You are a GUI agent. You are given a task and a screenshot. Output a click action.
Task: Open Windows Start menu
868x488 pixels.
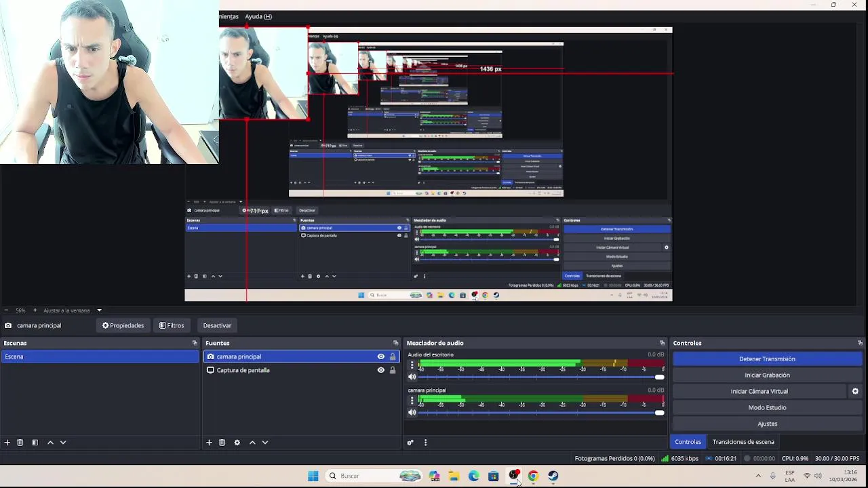(x=313, y=476)
